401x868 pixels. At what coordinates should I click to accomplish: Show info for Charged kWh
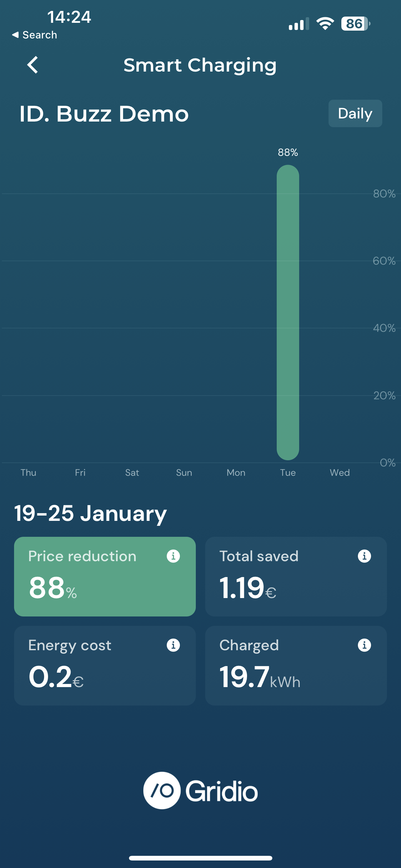tap(364, 645)
